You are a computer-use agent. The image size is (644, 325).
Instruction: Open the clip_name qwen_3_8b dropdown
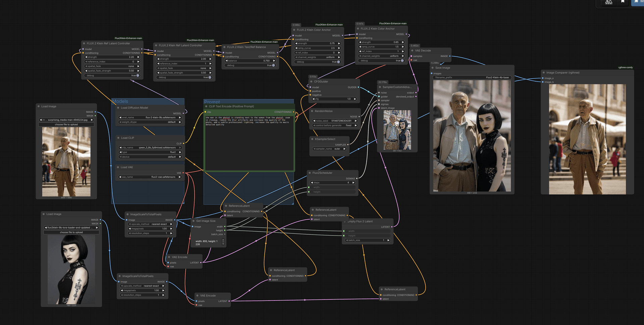[x=150, y=148]
